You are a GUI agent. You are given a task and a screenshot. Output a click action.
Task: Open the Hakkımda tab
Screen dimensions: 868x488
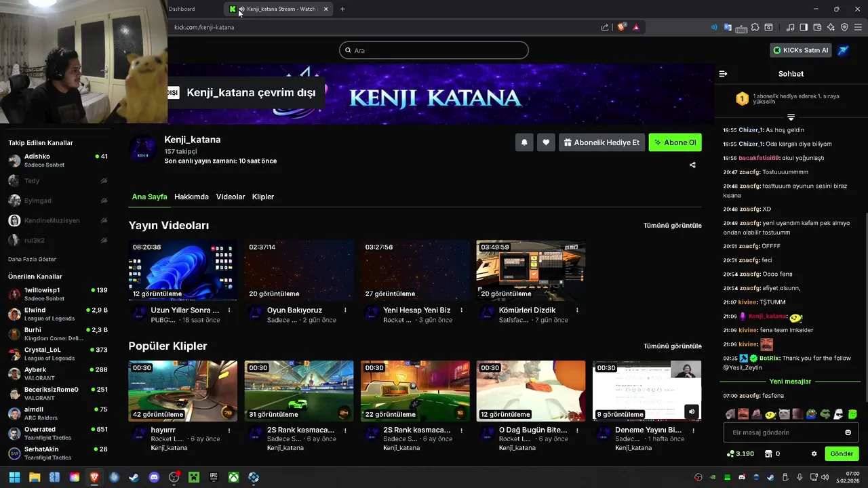pyautogui.click(x=191, y=197)
